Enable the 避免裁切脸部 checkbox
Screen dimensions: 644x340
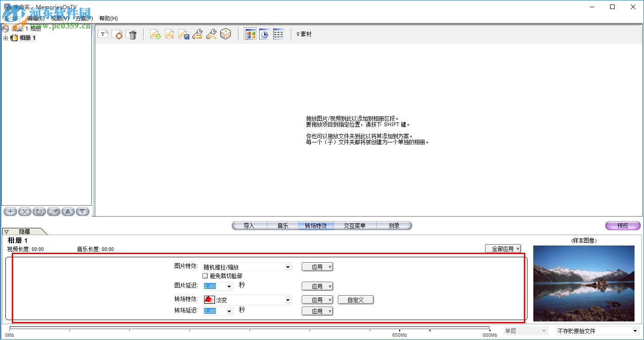[205, 276]
